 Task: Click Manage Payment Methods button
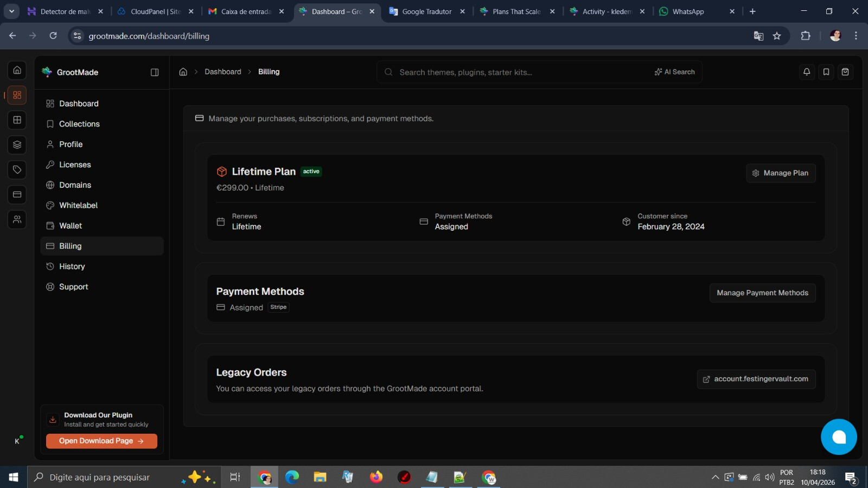(x=762, y=293)
